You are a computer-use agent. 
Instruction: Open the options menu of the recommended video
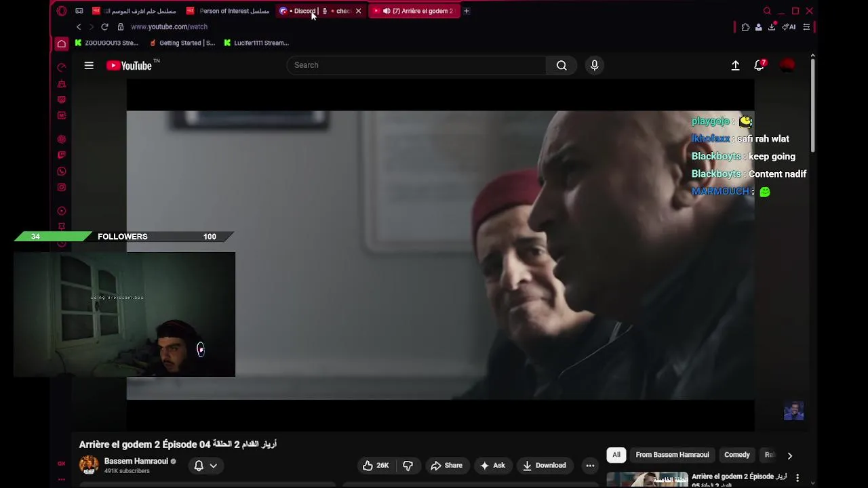point(797,478)
